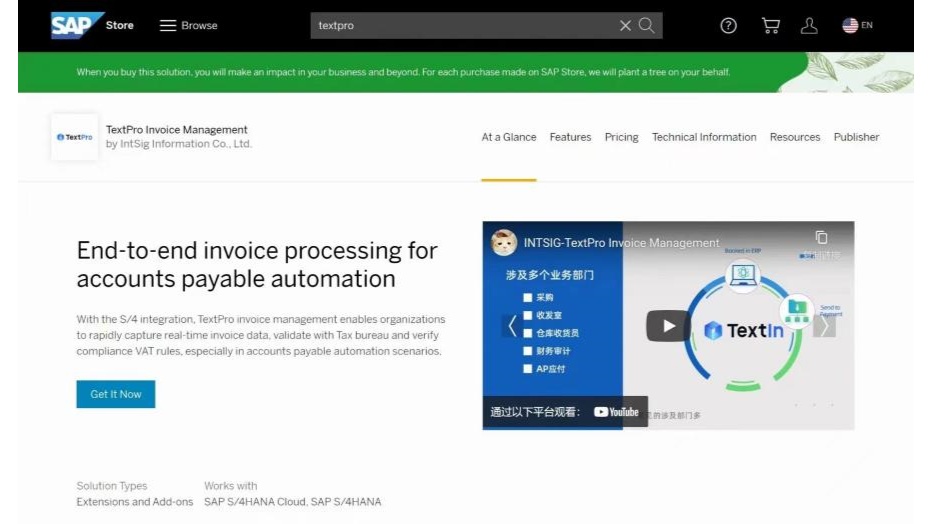The height and width of the screenshot is (524, 932).
Task: Click the green tree-planting banner text
Action: [x=403, y=72]
